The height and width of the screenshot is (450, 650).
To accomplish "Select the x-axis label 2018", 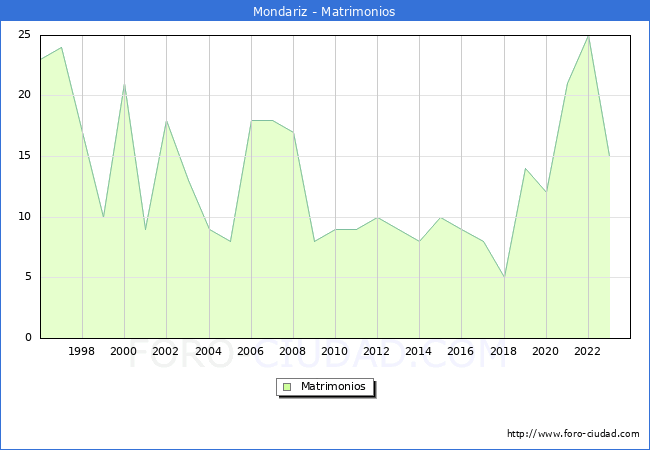I will (x=504, y=351).
